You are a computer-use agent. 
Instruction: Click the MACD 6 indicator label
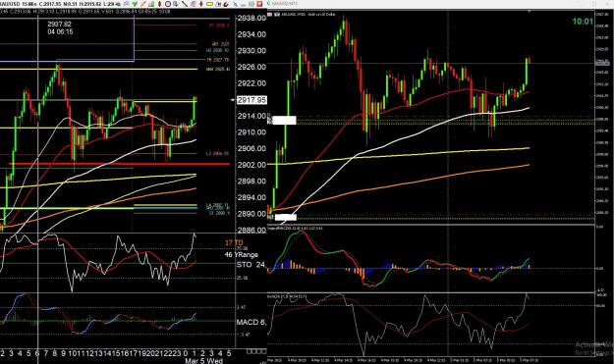point(251,322)
